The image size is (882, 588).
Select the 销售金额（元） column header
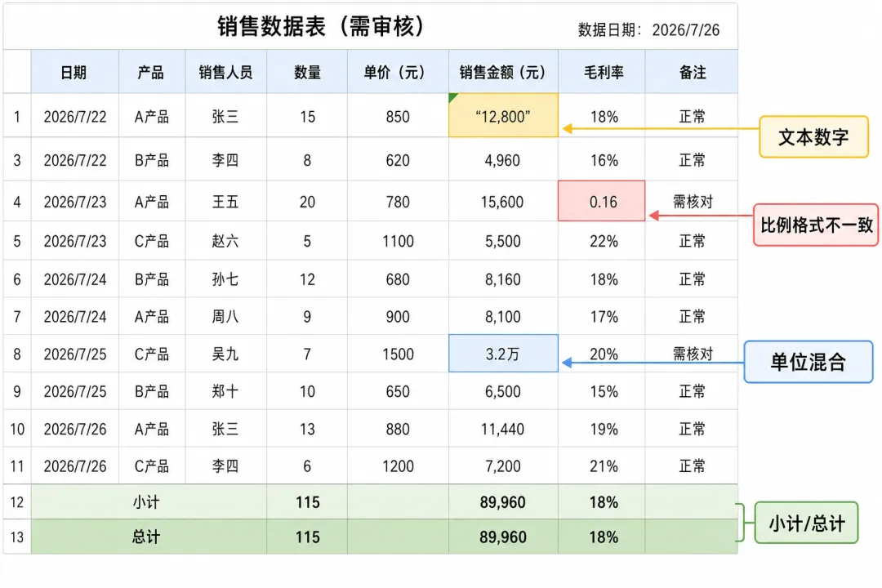(503, 72)
